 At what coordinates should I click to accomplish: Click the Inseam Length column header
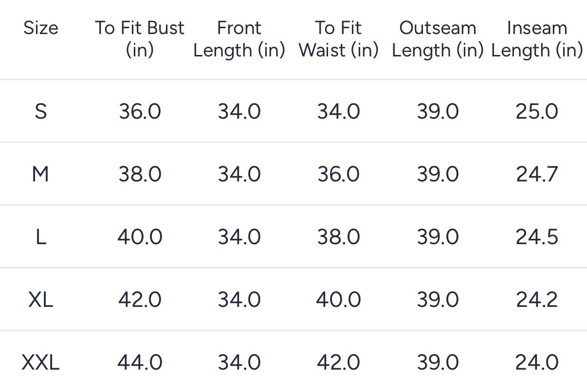pos(537,39)
